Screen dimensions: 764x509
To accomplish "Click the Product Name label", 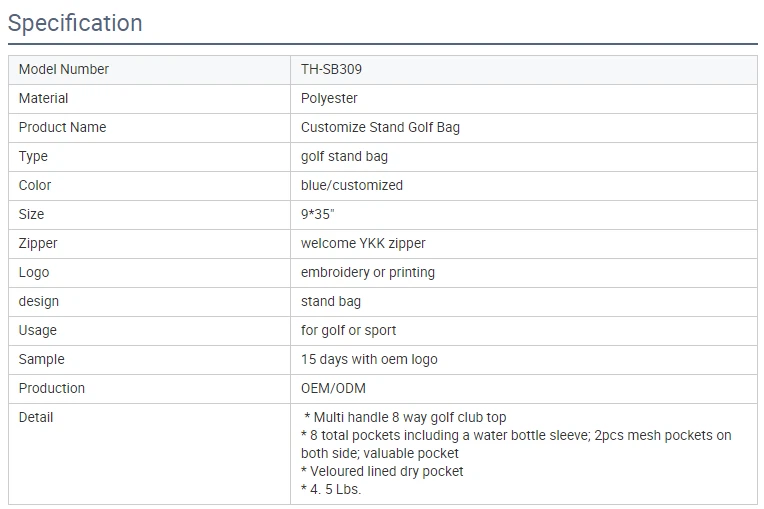I will click(x=62, y=128).
